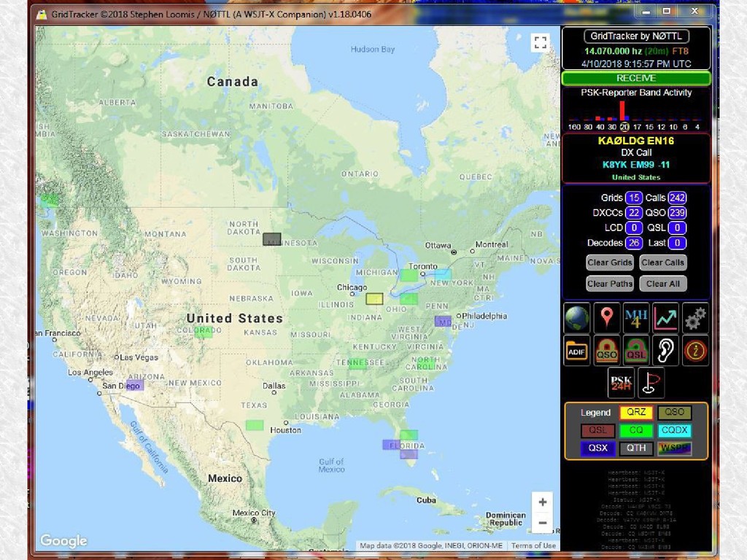Click the green grid square near Houston

click(255, 425)
